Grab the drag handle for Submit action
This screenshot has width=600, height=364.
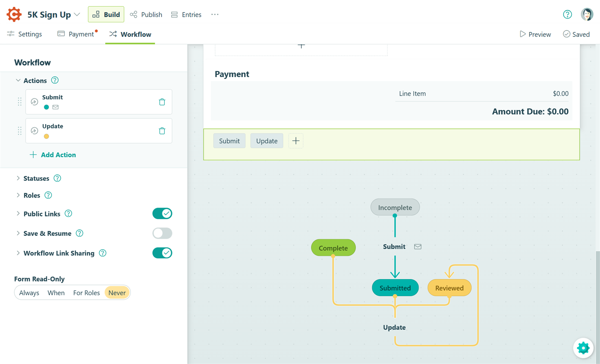[x=20, y=102]
